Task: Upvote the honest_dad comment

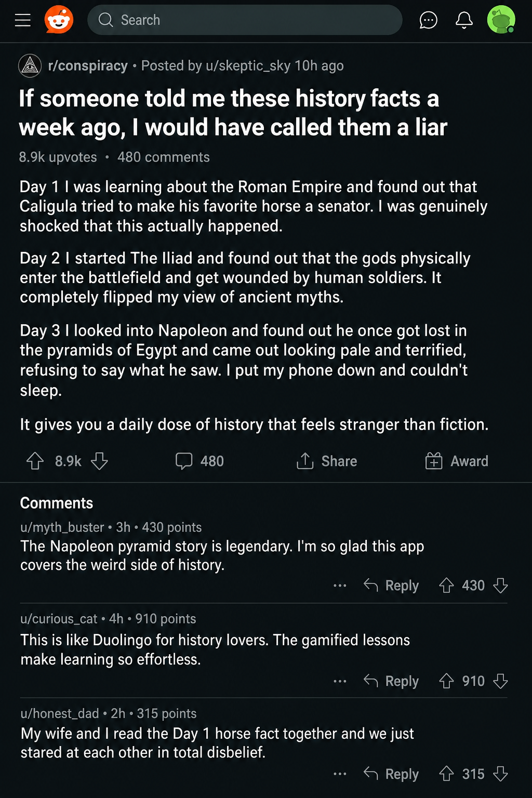Action: point(446,774)
